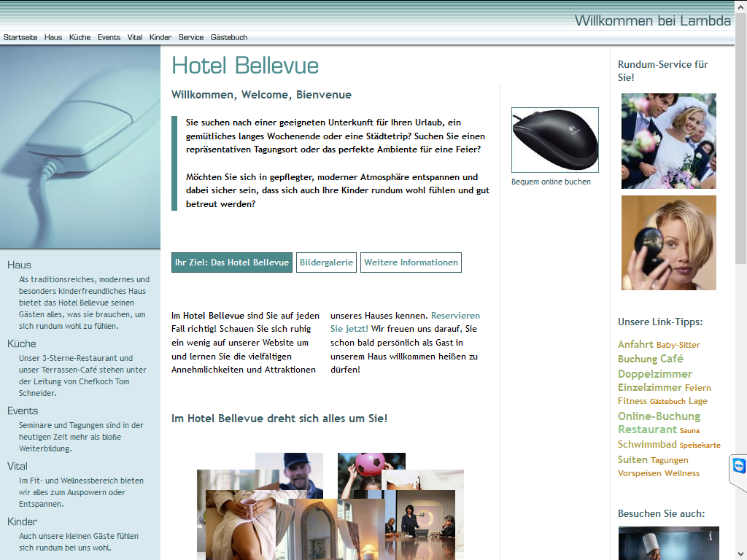The image size is (747, 560).
Task: Open the Gästebuch link in the tag cloud
Action: pos(667,402)
